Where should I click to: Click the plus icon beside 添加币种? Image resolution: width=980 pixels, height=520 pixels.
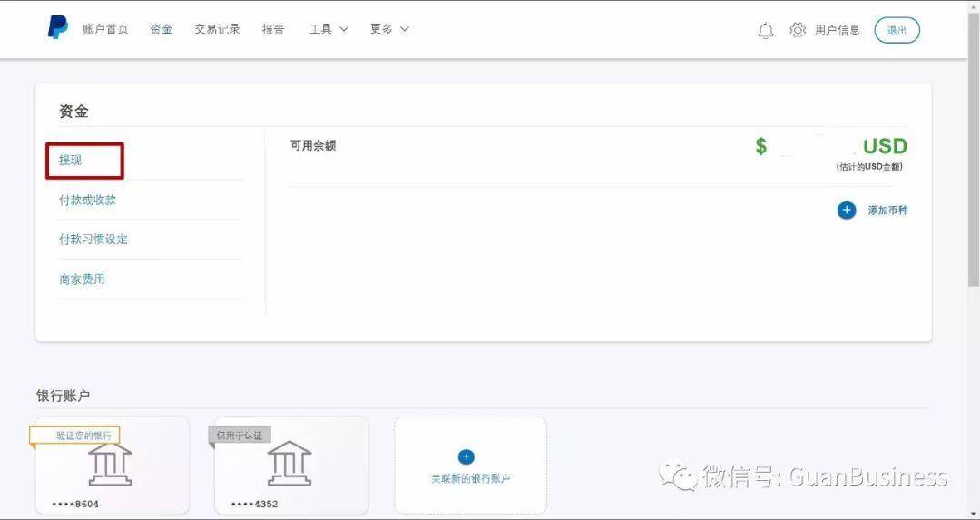click(847, 211)
